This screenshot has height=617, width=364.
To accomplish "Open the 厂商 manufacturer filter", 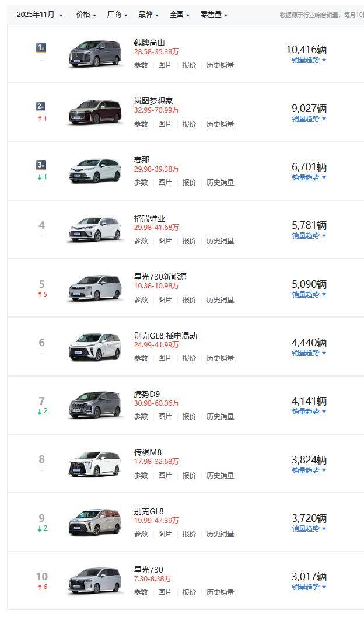I will click(117, 15).
